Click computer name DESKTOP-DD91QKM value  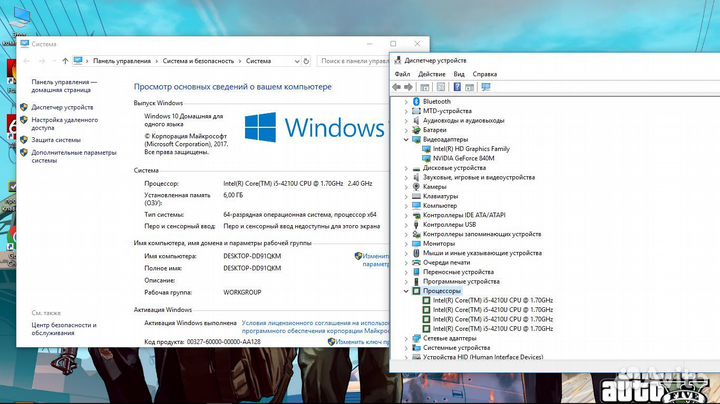(252, 256)
